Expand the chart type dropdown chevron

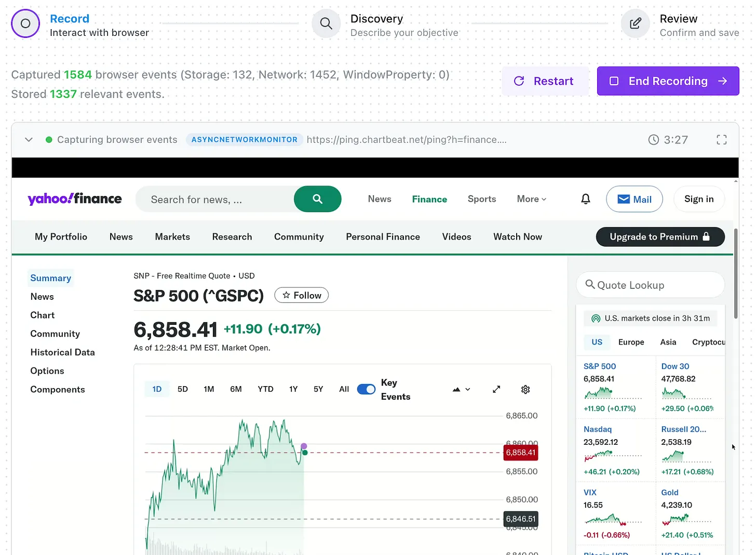click(467, 389)
